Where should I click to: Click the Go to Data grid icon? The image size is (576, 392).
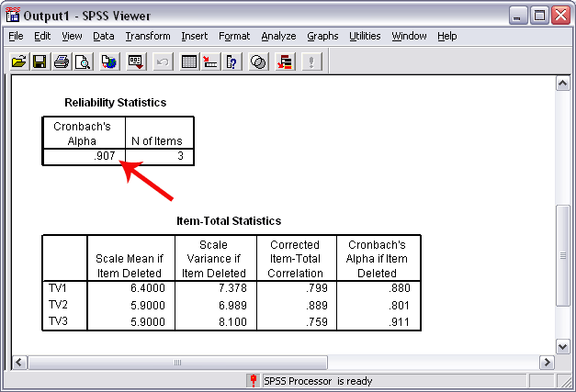[189, 62]
